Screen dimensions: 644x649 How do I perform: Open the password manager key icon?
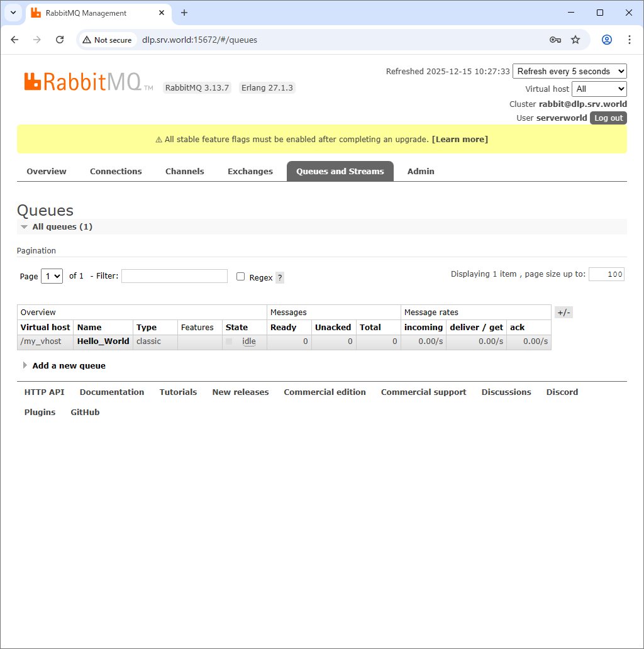pos(555,40)
